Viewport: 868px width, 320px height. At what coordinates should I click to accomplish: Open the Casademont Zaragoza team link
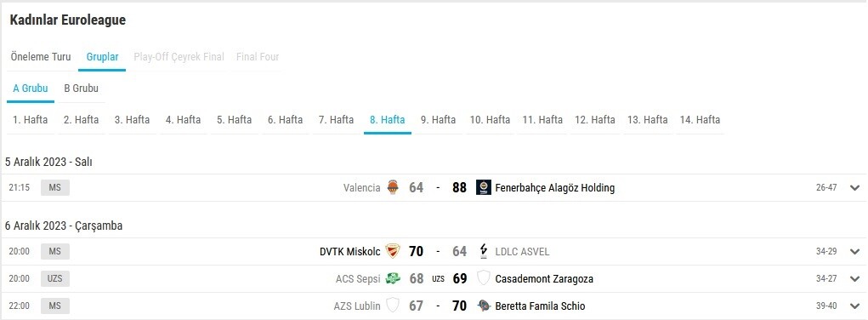(x=544, y=278)
